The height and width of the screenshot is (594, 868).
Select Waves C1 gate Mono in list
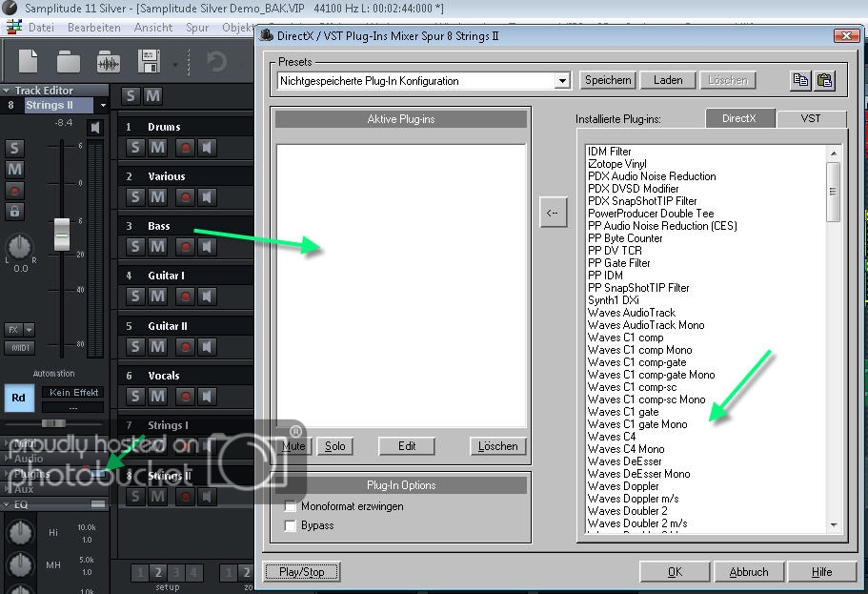637,424
